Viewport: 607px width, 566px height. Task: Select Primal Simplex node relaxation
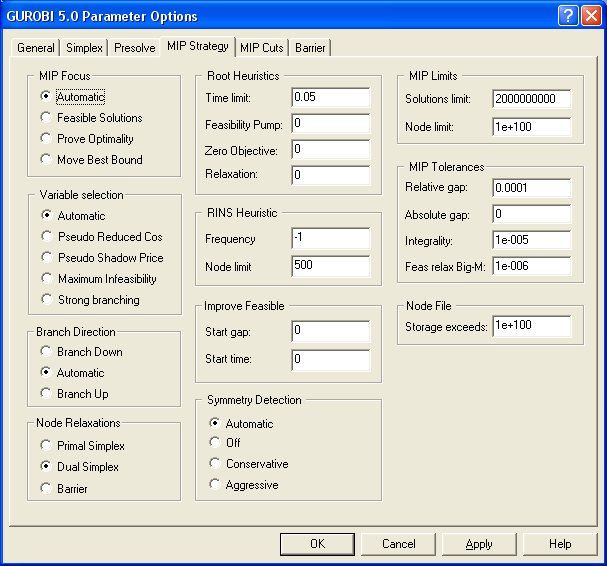point(82,446)
